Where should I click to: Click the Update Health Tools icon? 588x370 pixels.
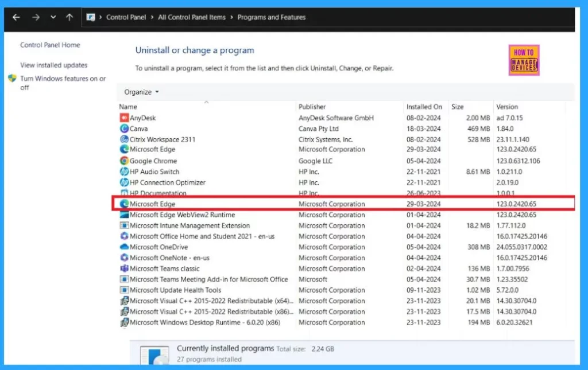pos(124,290)
